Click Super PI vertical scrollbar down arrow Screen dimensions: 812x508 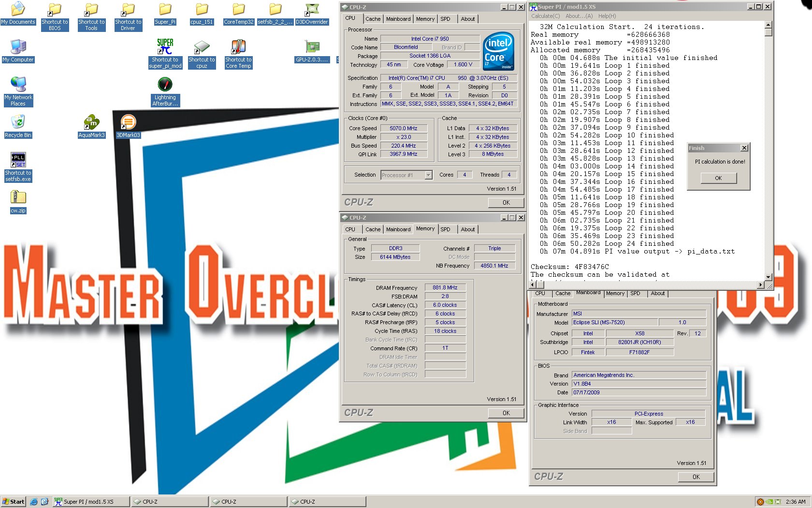point(768,277)
